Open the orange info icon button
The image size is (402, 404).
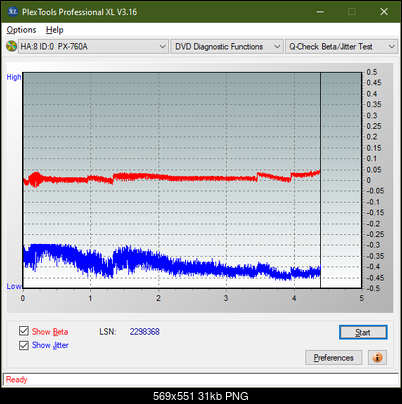coord(377,358)
